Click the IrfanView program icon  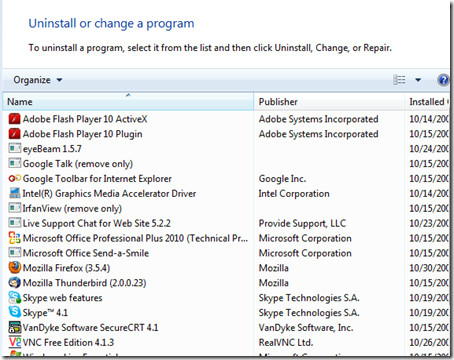14,208
